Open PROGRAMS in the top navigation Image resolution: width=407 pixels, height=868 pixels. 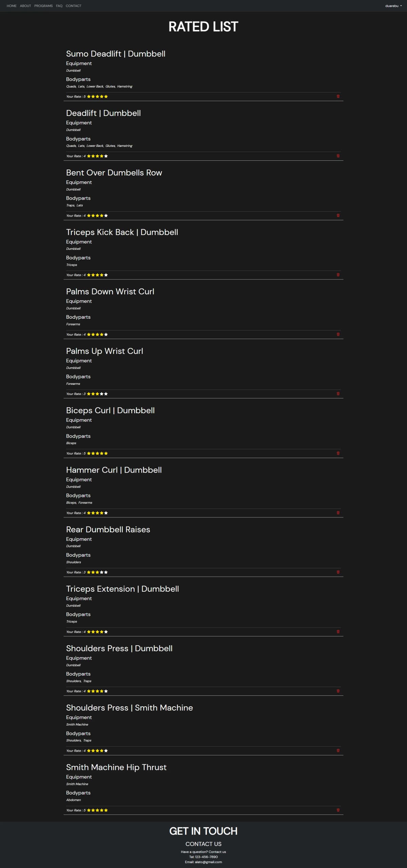tap(43, 6)
